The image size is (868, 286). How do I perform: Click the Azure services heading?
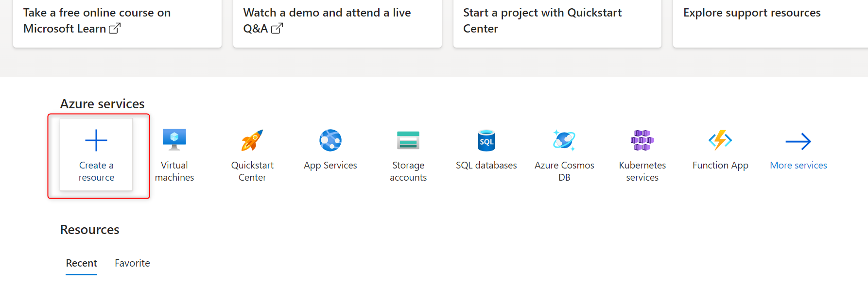pyautogui.click(x=103, y=104)
